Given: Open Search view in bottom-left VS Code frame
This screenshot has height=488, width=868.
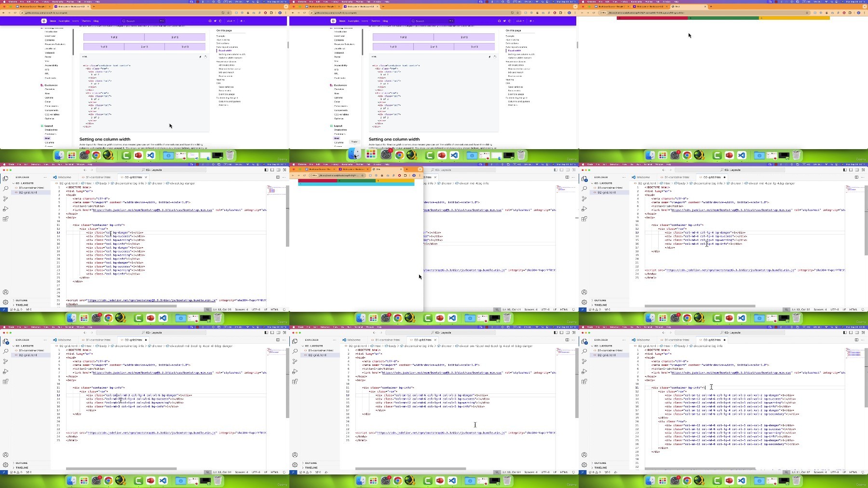Looking at the screenshot, I should coord(6,351).
